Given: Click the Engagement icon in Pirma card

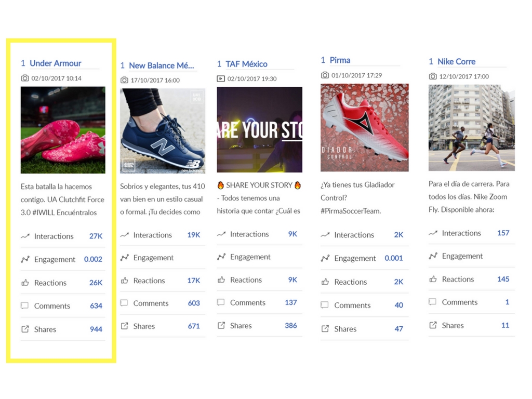Looking at the screenshot, I should tap(325, 258).
